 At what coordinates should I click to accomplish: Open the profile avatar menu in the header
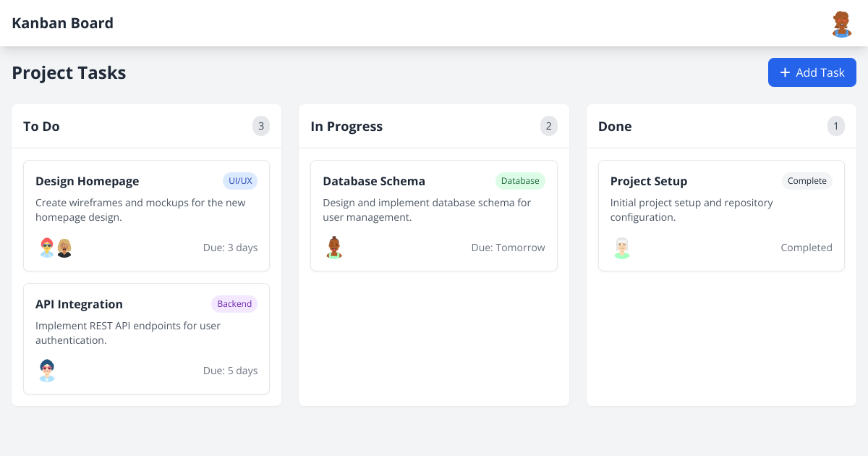(x=841, y=23)
